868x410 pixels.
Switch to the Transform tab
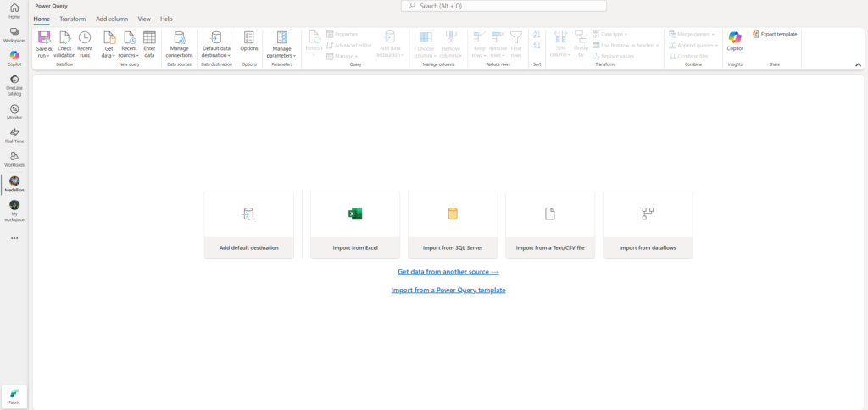click(72, 19)
